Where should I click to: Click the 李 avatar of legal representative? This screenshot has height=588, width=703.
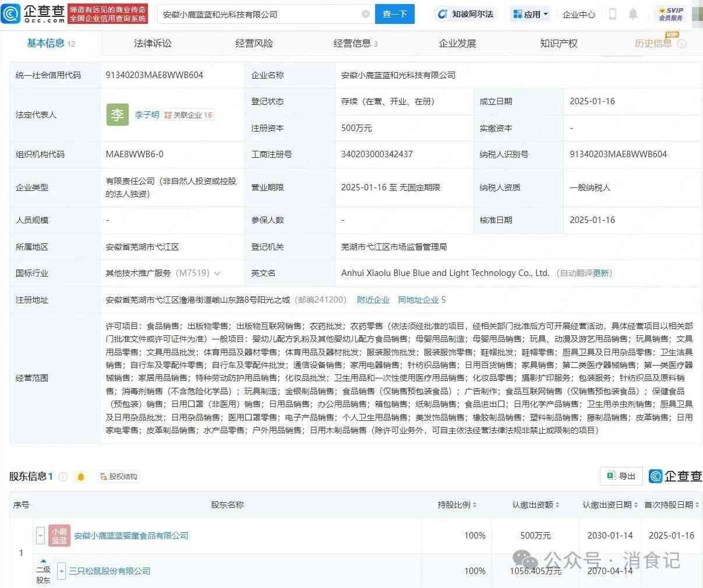coord(117,115)
